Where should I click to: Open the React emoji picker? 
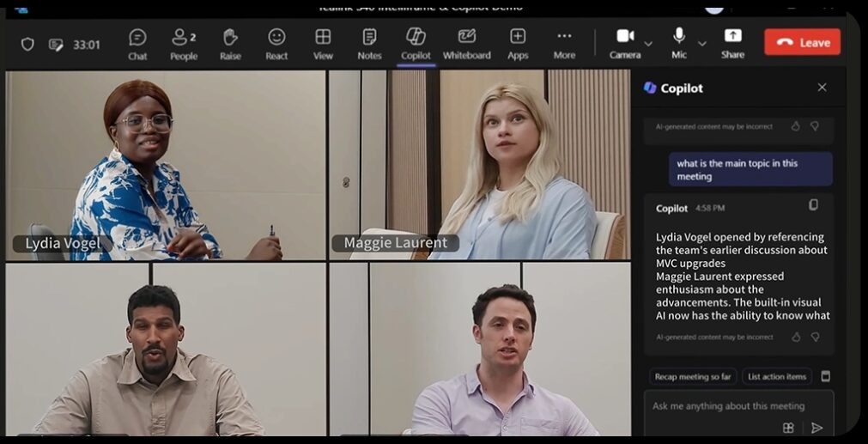(276, 43)
